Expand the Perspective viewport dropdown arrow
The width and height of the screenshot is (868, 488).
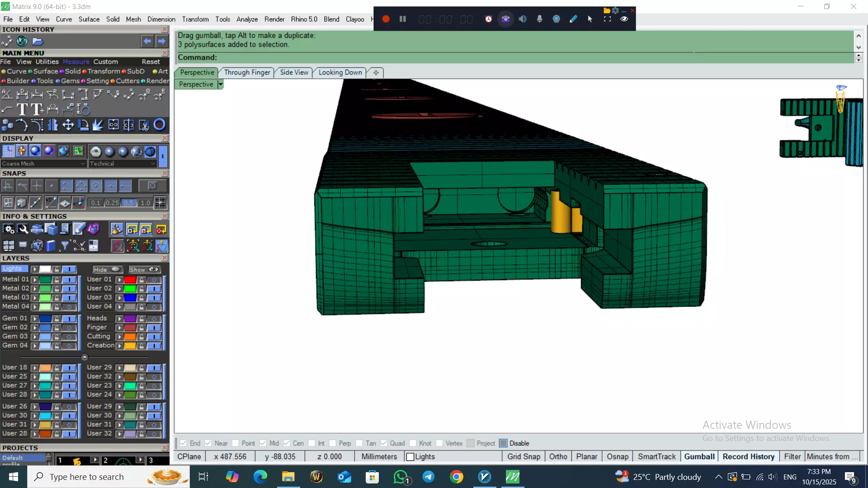pyautogui.click(x=220, y=84)
